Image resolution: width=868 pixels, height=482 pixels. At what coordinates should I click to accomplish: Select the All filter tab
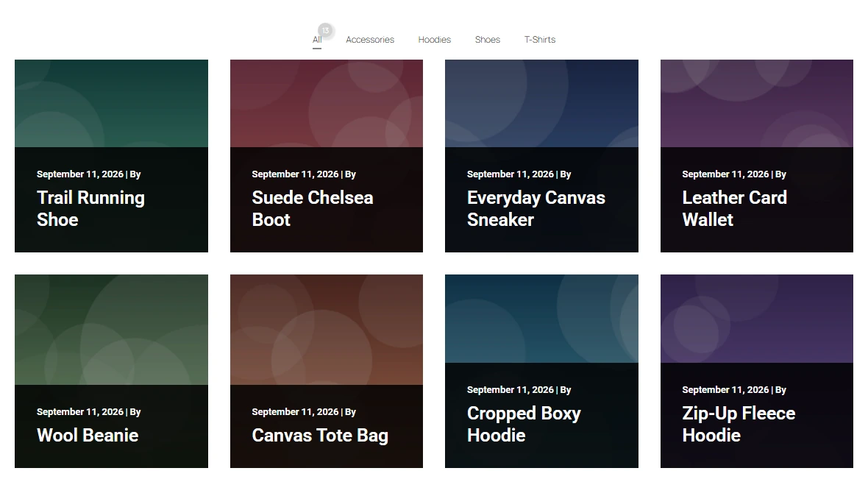[316, 40]
